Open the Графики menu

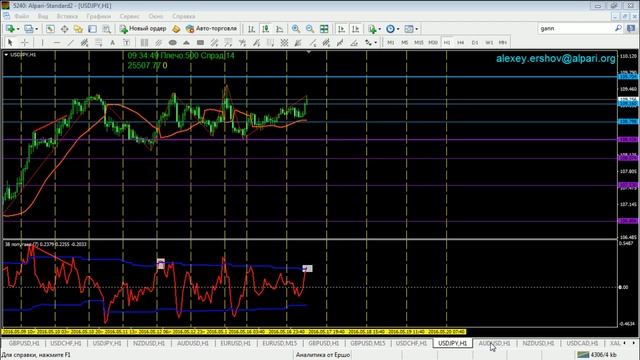point(99,16)
